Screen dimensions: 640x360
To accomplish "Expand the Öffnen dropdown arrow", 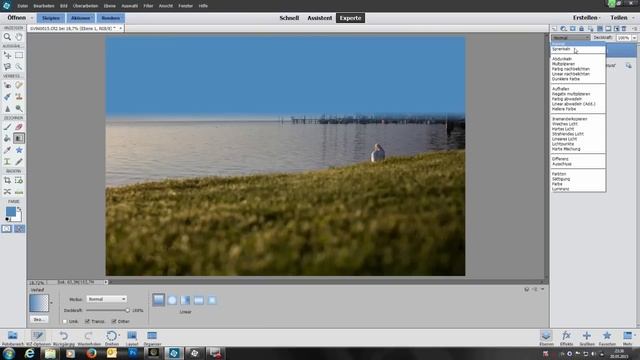I will tap(32, 18).
